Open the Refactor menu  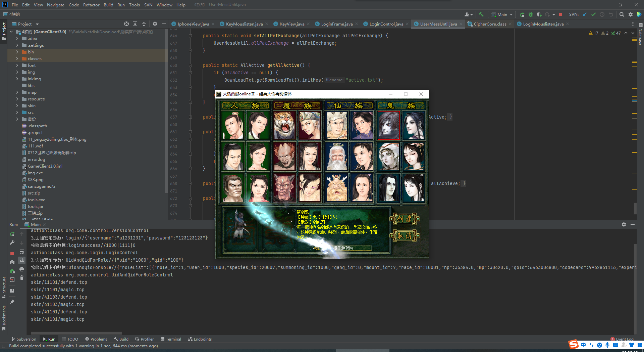tap(91, 5)
